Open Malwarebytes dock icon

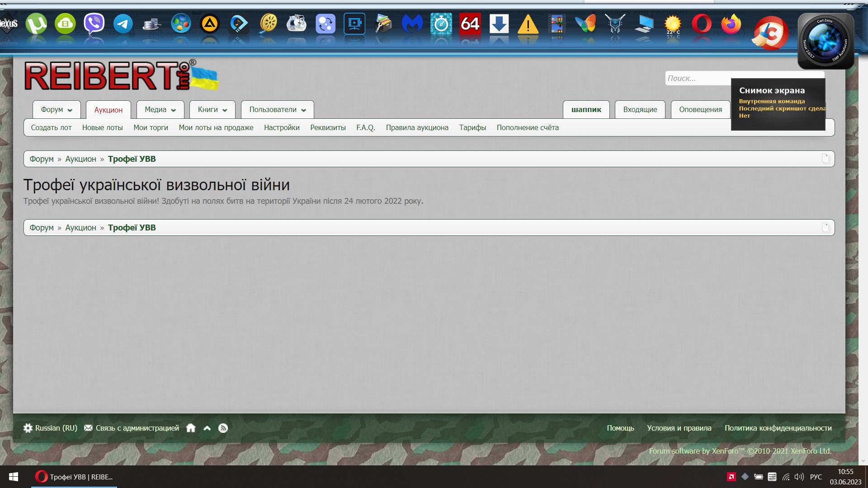(412, 23)
